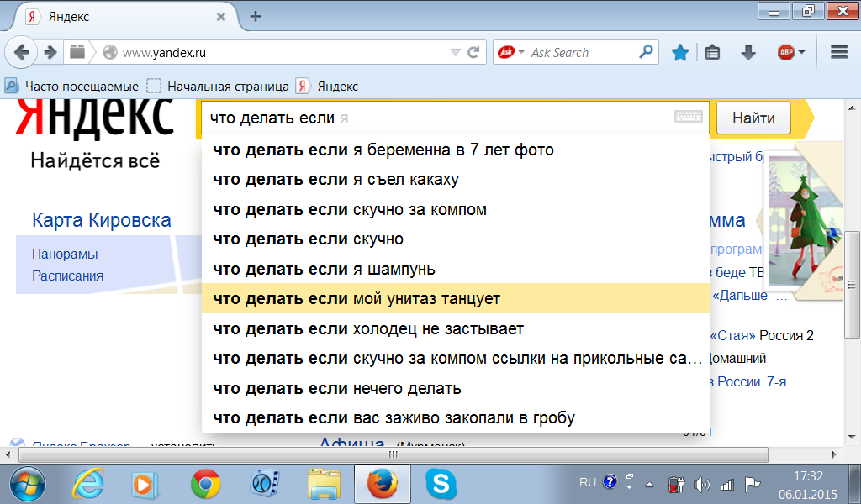Open Windows Explorer folder in taskbar
The width and height of the screenshot is (861, 504).
tap(324, 485)
